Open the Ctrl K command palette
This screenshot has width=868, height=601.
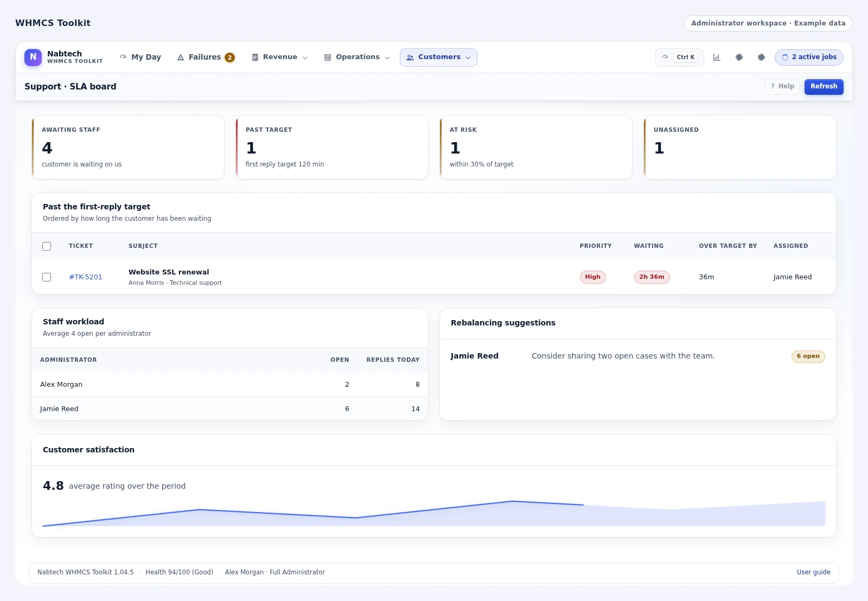[680, 57]
